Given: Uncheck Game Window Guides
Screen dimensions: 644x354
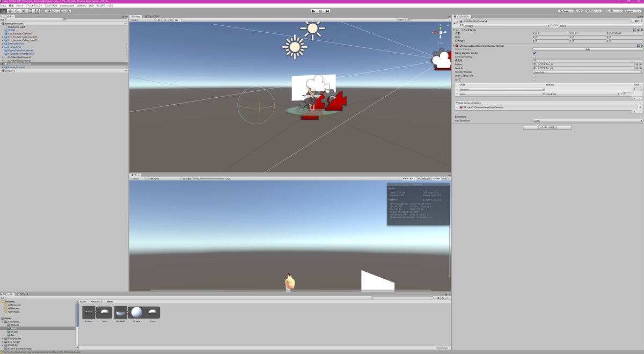Looking at the screenshot, I should point(534,53).
